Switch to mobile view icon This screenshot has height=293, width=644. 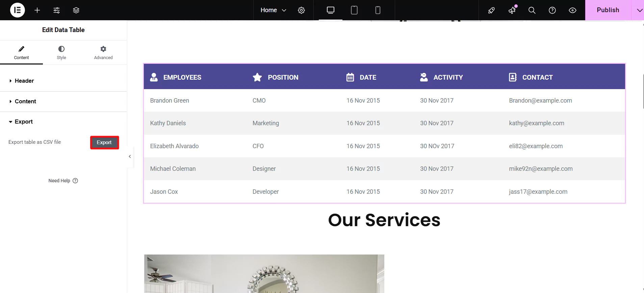378,10
